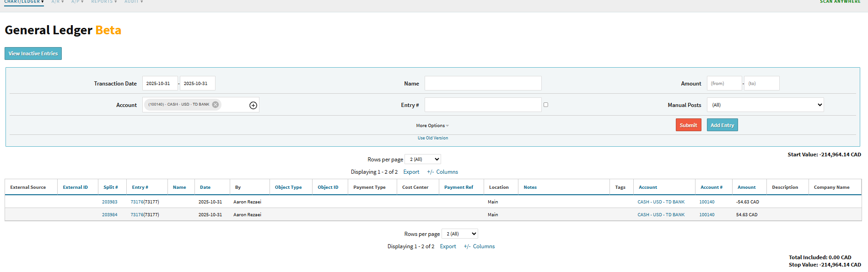Sort by the Entry # column header
This screenshot has height=272, width=868.
[140, 187]
